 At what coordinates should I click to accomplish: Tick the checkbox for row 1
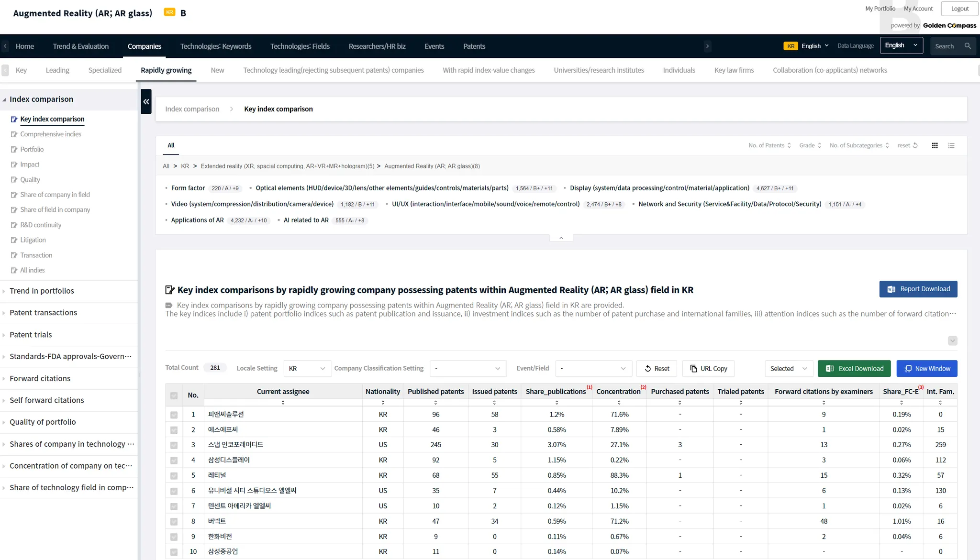point(174,415)
